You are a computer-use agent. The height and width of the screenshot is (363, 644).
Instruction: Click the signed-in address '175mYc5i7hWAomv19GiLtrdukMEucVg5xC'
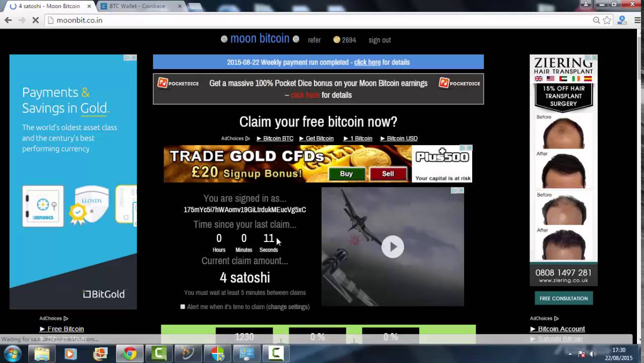(245, 210)
